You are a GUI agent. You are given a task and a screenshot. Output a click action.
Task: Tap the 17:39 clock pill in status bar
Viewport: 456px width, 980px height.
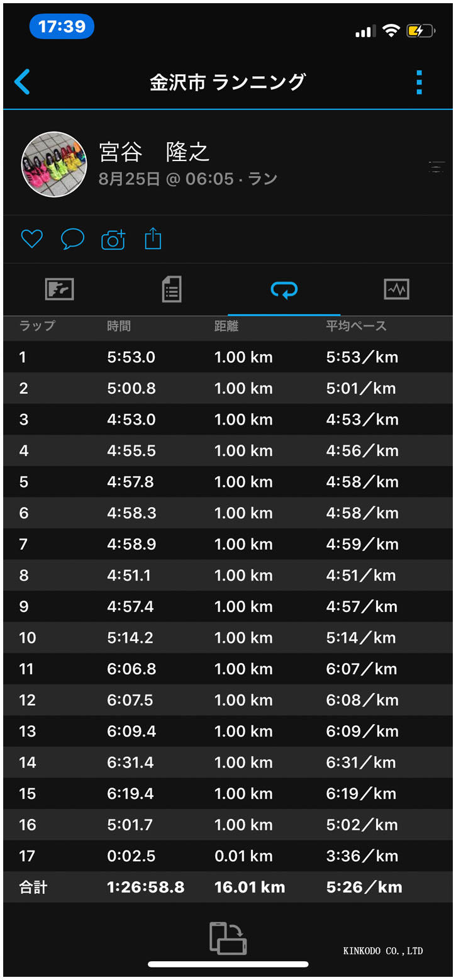[x=62, y=27]
